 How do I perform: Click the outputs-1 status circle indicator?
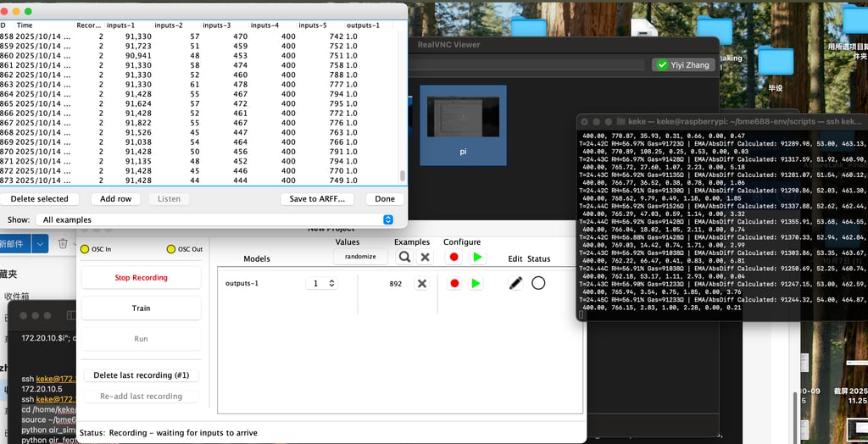point(538,284)
